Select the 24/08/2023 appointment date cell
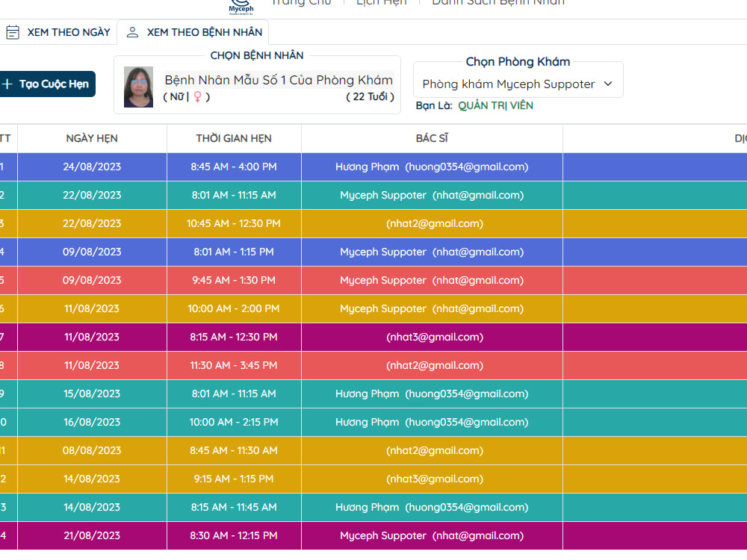 (92, 167)
